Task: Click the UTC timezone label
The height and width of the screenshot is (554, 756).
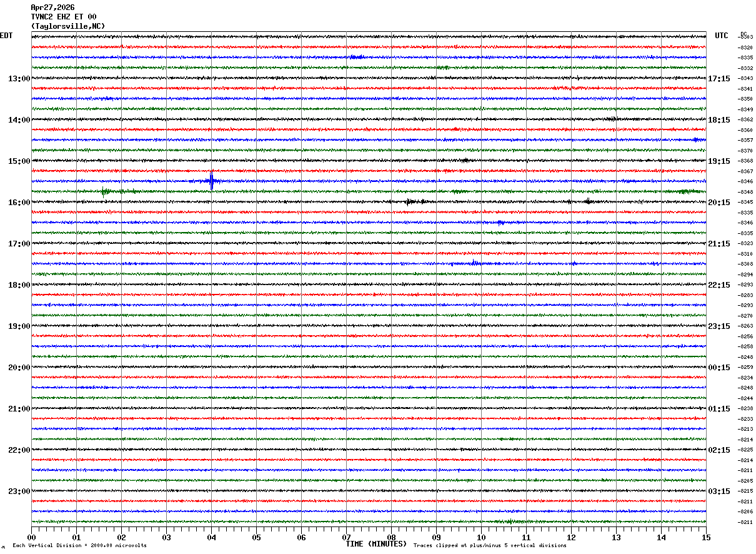Action: (x=722, y=36)
